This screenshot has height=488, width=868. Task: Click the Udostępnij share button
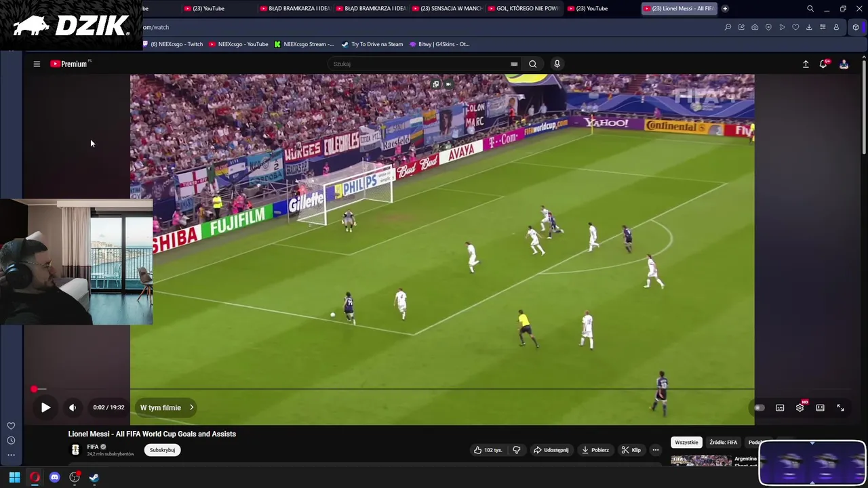tap(551, 450)
